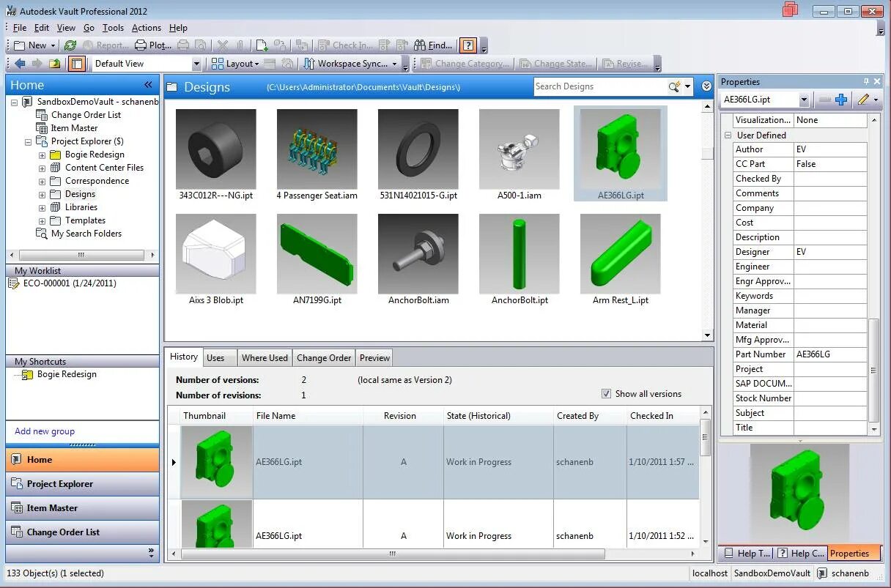Toggle the navigation pane icon
Viewport: 891px width, 588px height.
click(x=76, y=64)
